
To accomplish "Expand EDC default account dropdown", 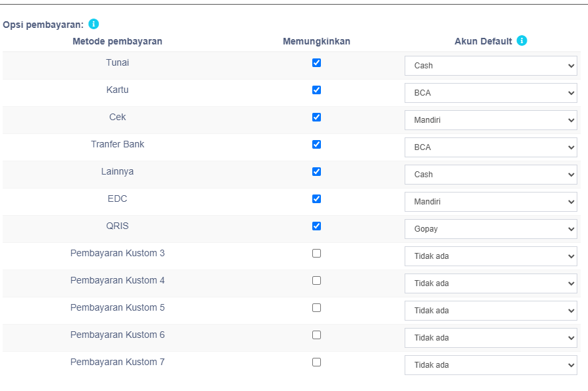I will tap(490, 202).
